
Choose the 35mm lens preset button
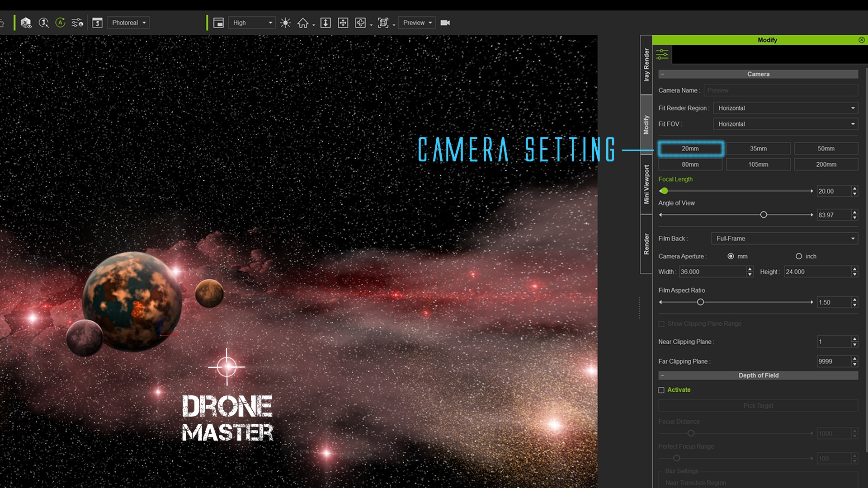pyautogui.click(x=758, y=149)
